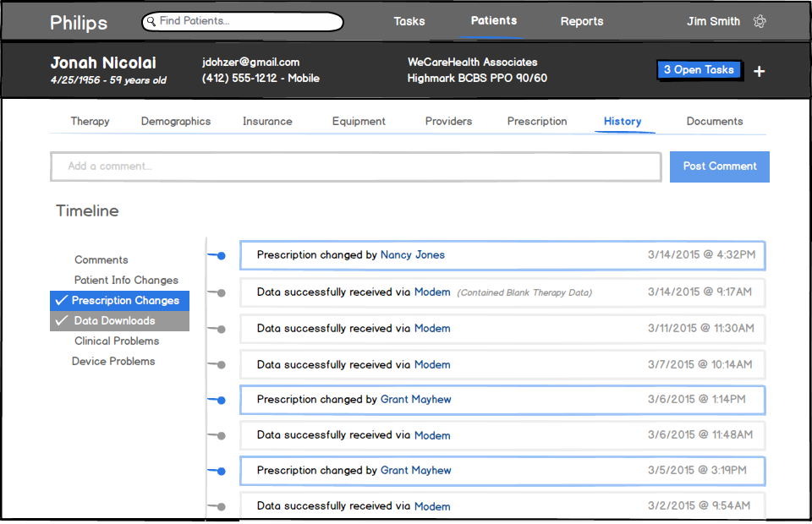812x524 pixels.
Task: Click the magnifier icon in Find Patients
Action: (151, 21)
